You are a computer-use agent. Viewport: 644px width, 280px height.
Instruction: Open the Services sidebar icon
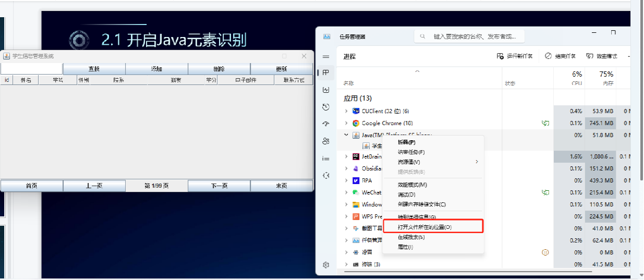point(326,175)
